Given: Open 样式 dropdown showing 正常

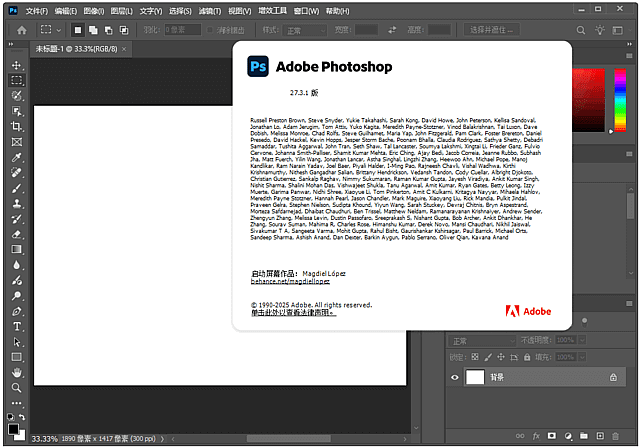Looking at the screenshot, I should coord(305,30).
